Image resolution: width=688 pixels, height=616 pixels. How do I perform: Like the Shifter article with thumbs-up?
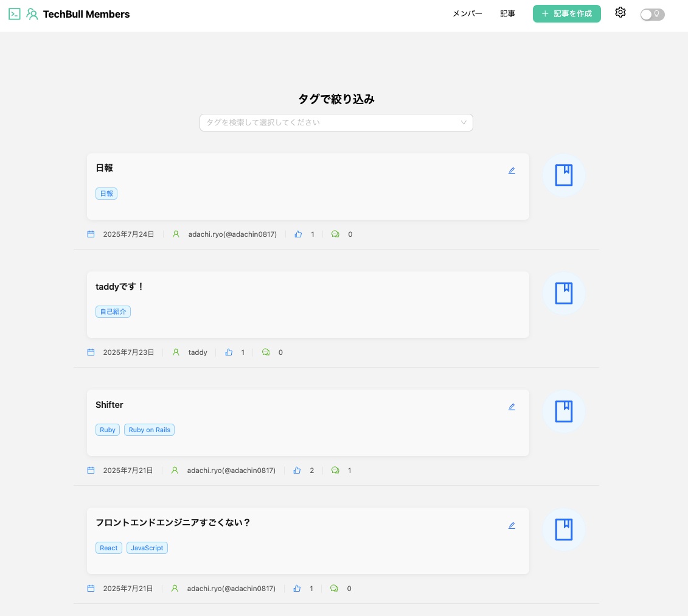pyautogui.click(x=297, y=471)
